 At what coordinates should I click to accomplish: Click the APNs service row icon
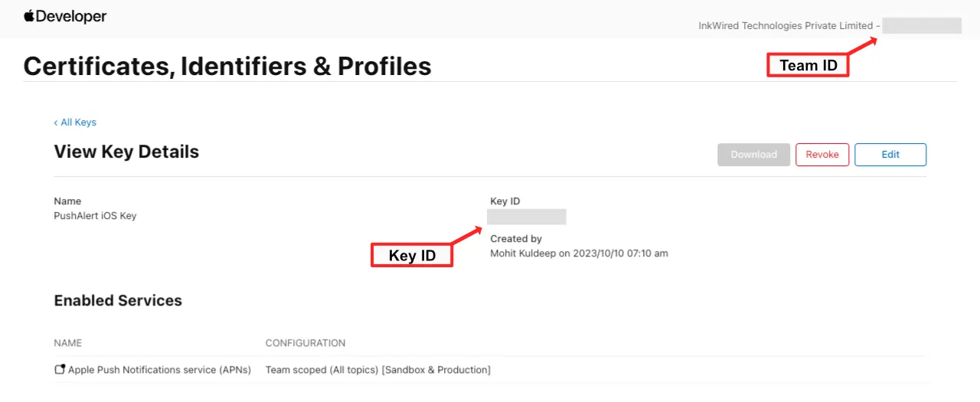pyautogui.click(x=60, y=370)
